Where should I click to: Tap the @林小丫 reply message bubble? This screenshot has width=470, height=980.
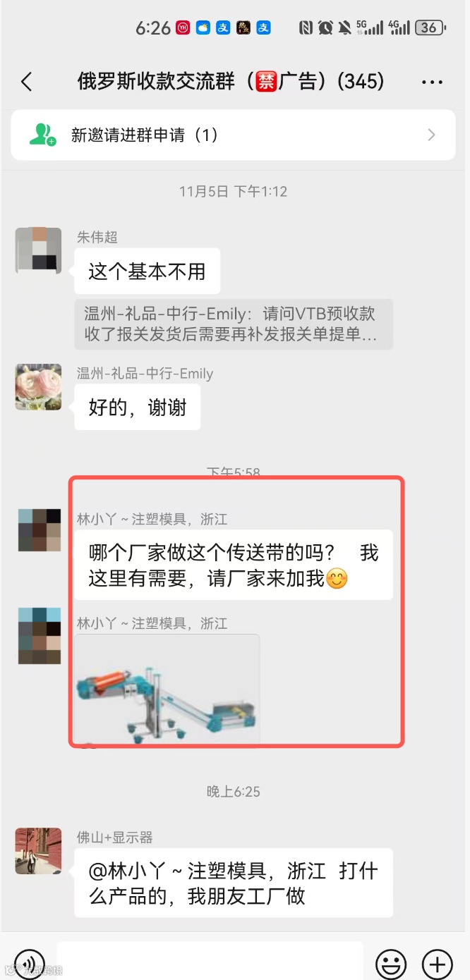234,883
